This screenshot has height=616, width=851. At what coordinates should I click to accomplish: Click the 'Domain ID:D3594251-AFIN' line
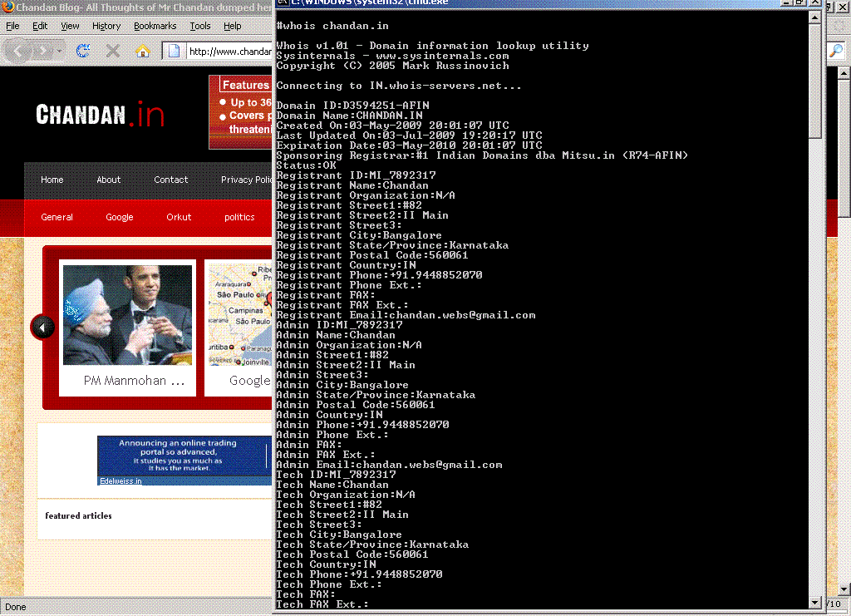(352, 106)
